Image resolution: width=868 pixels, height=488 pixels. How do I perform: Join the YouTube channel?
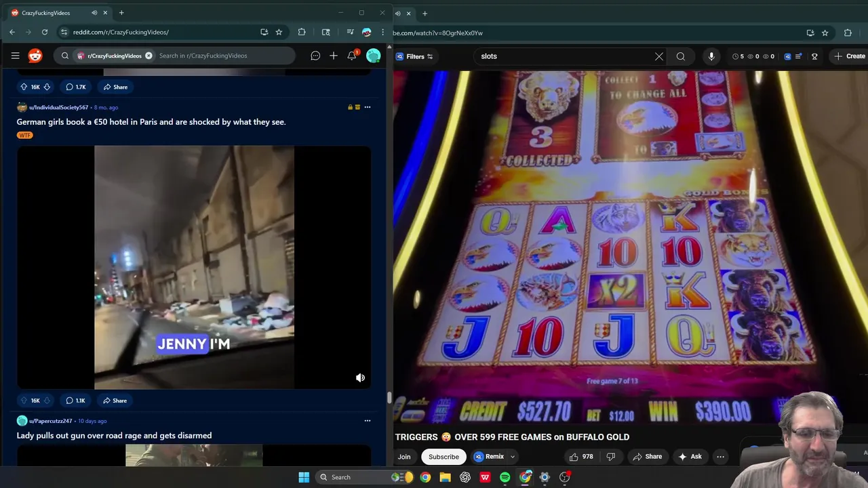(x=404, y=457)
